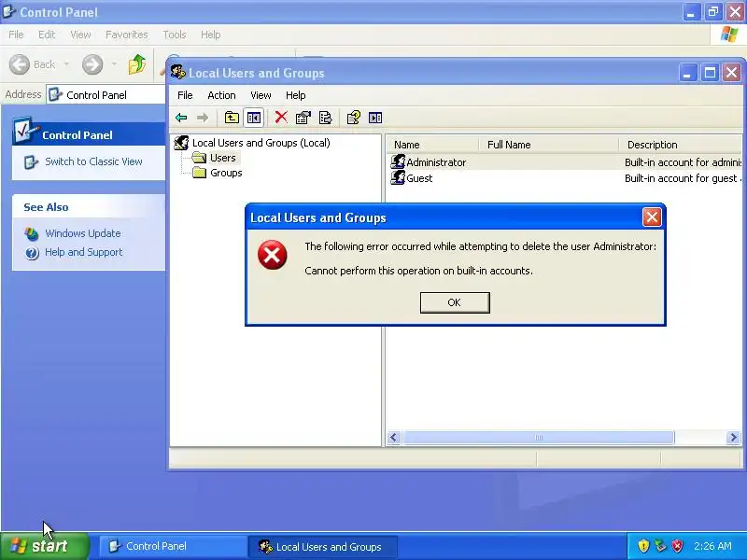
Task: Switch to Control Panel taskbar button
Action: pyautogui.click(x=172, y=546)
